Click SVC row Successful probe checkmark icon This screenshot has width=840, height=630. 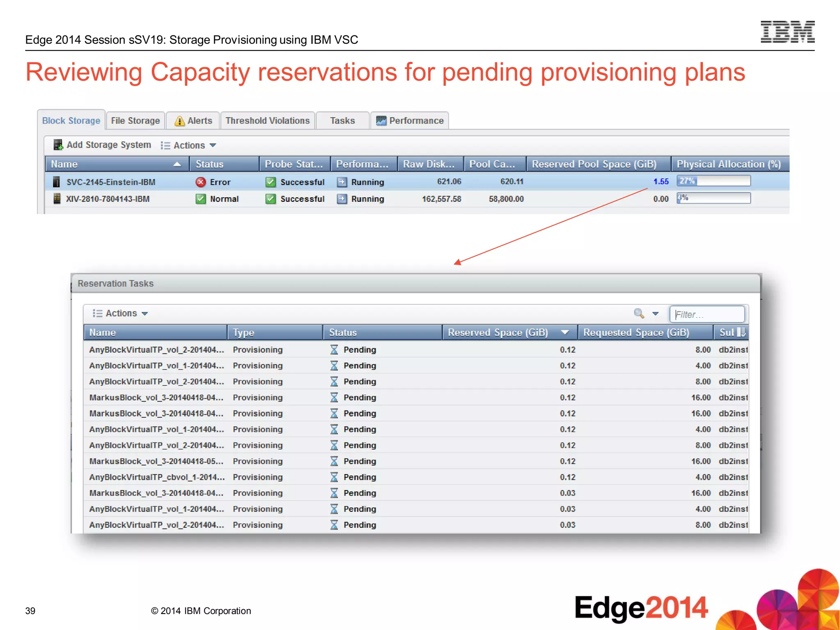coord(270,182)
